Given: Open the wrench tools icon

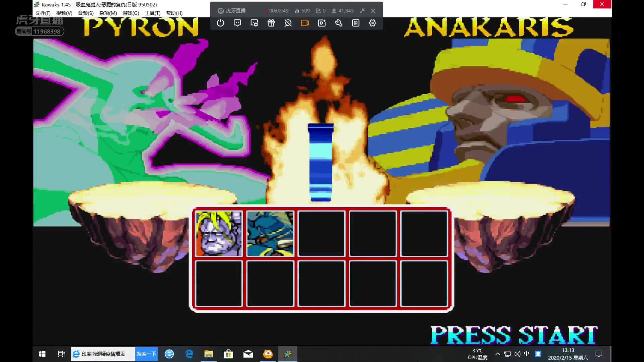Looking at the screenshot, I should coord(338,23).
